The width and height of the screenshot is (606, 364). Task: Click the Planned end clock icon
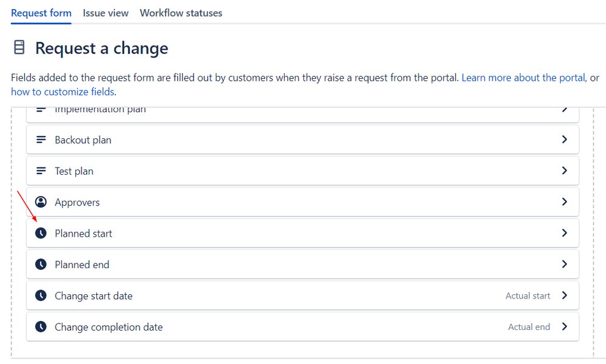tap(41, 265)
